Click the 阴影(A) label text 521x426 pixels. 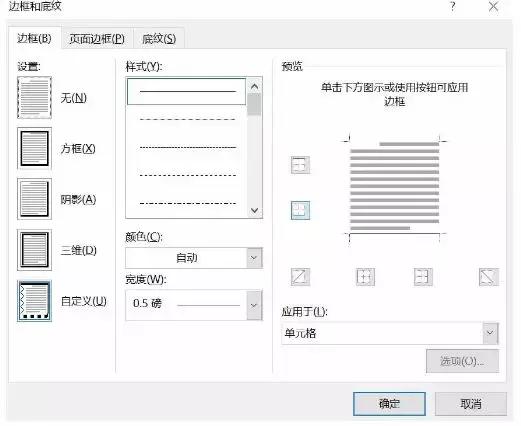[x=78, y=199]
